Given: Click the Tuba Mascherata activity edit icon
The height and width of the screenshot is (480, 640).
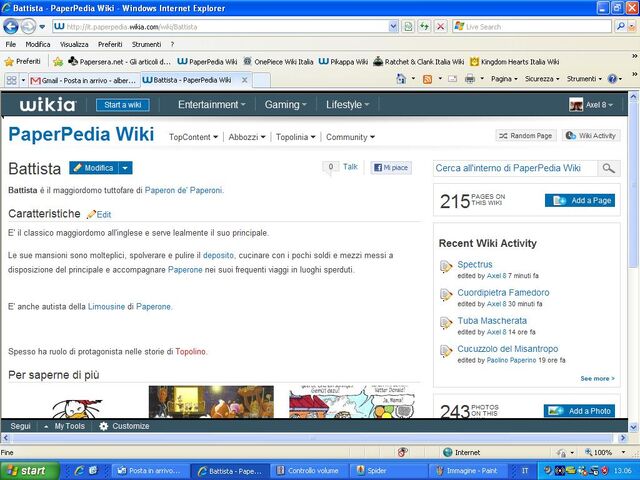Looking at the screenshot, I should tap(446, 323).
